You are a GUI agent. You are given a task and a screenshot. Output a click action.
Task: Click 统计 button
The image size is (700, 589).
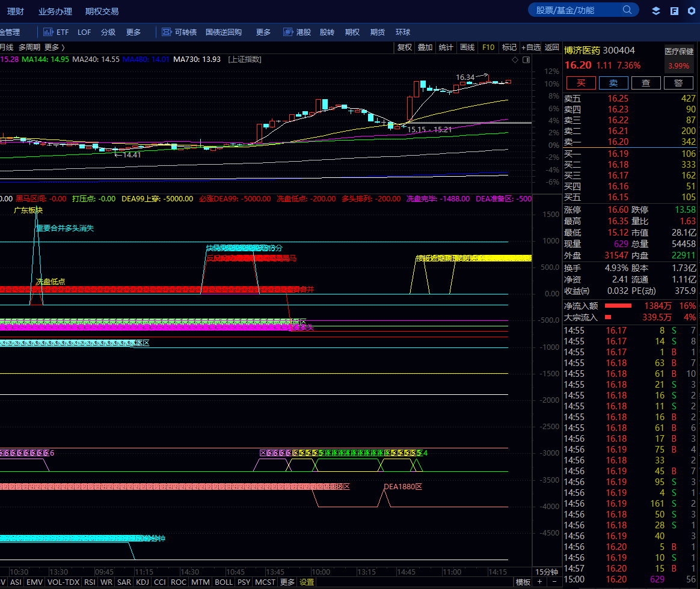point(446,47)
